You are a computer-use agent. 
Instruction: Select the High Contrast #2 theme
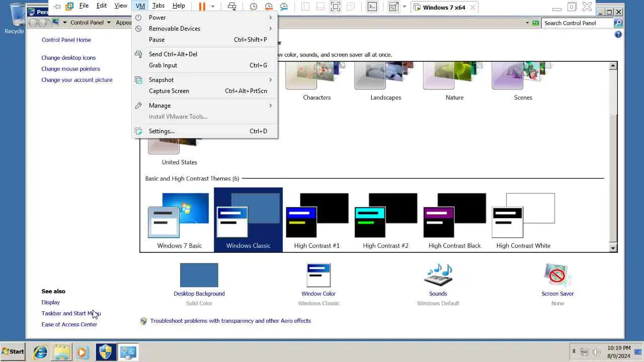pyautogui.click(x=385, y=220)
